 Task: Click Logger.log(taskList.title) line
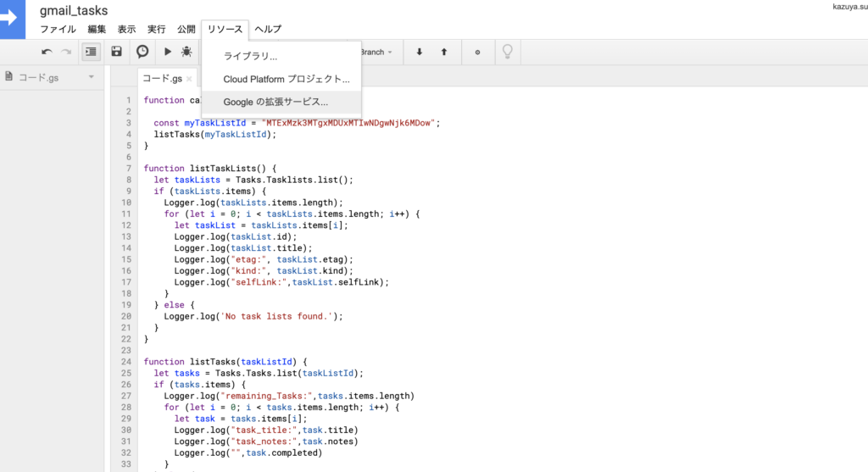243,248
